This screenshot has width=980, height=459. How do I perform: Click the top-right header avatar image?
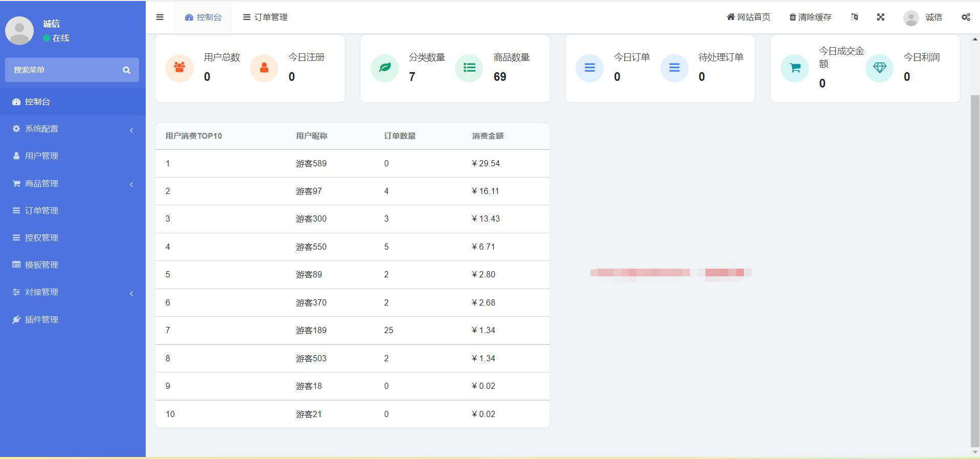[x=911, y=18]
